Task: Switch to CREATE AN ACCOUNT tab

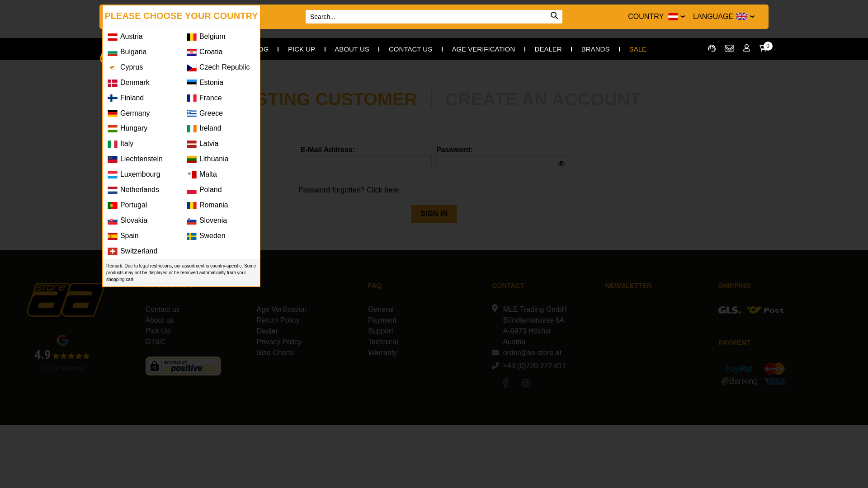Action: [x=543, y=99]
